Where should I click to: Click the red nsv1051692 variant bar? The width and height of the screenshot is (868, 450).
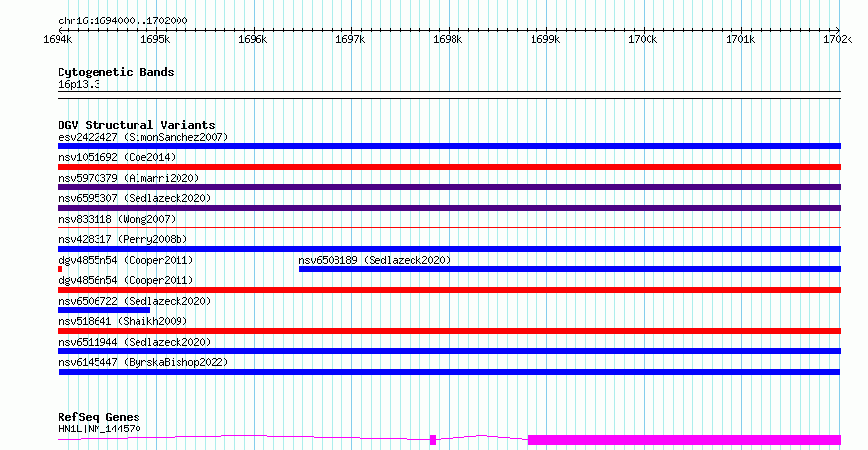(449, 167)
